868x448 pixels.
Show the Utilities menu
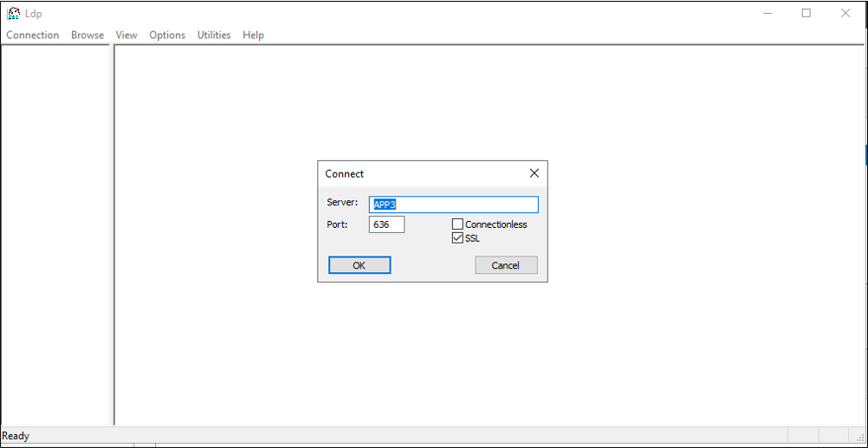coord(214,35)
